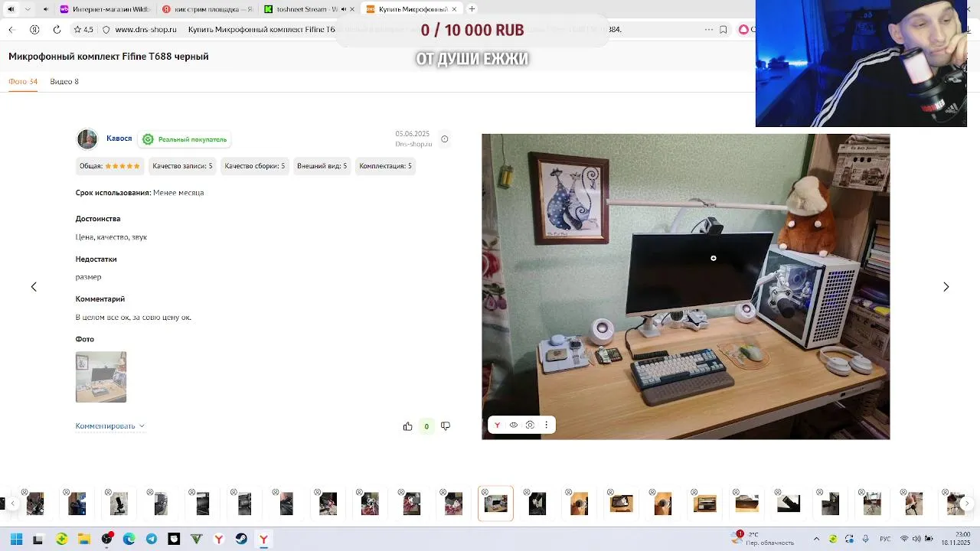Select the highlighted desk thumbnail in the strip
Viewport: 980px width, 551px height.
495,504
